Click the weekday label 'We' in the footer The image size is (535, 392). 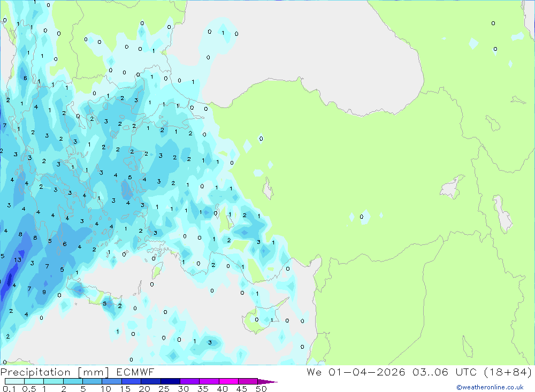(x=314, y=372)
